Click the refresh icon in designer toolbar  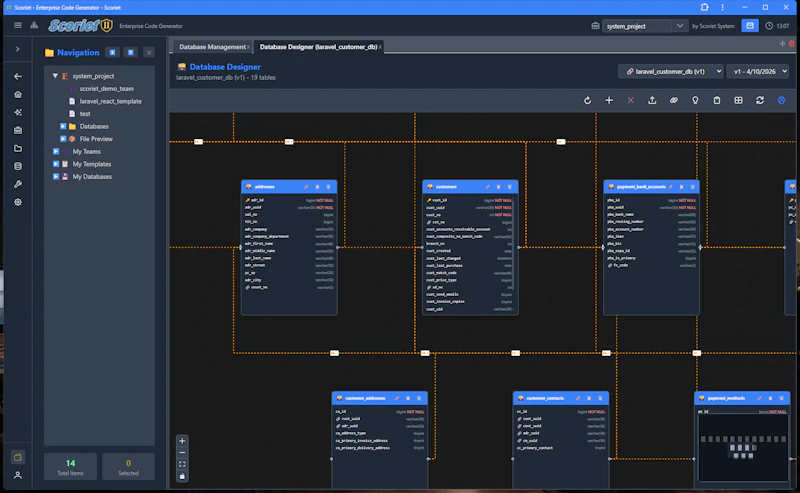pyautogui.click(x=587, y=101)
